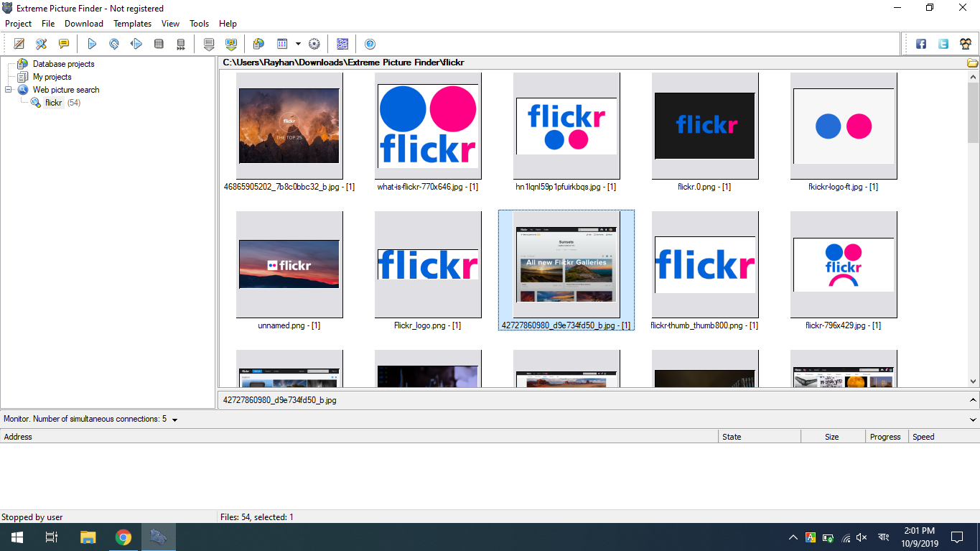
Task: Collapse the monitor panel chevron
Action: click(x=973, y=419)
